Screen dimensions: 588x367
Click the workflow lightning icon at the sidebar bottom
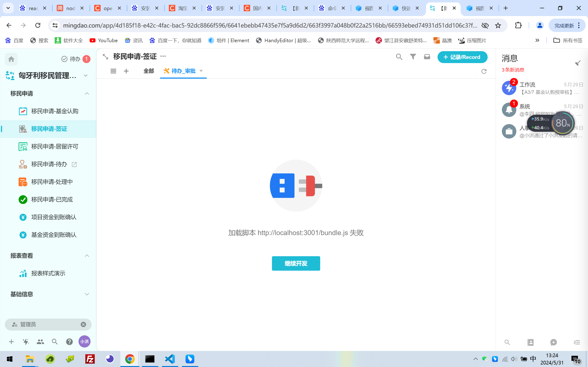pos(26,342)
